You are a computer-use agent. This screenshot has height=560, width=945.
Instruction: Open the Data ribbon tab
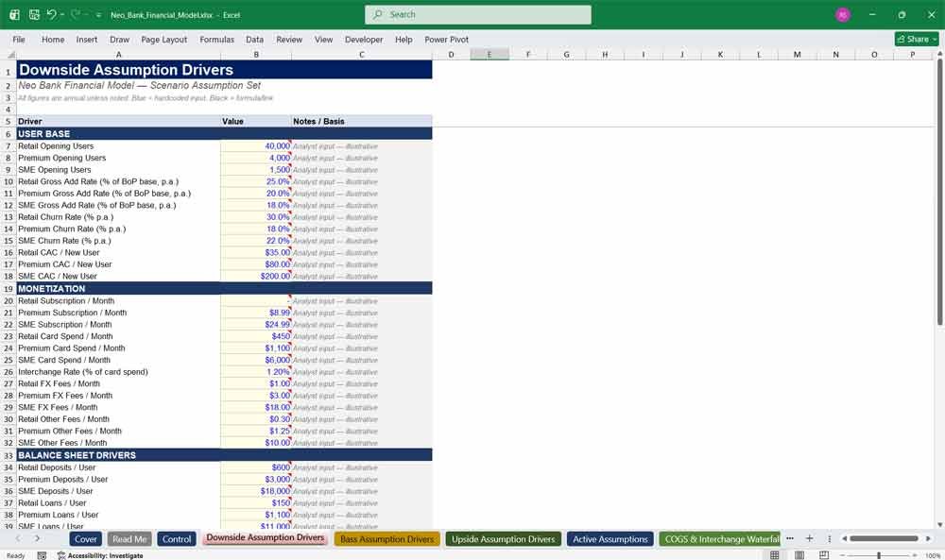pos(254,39)
